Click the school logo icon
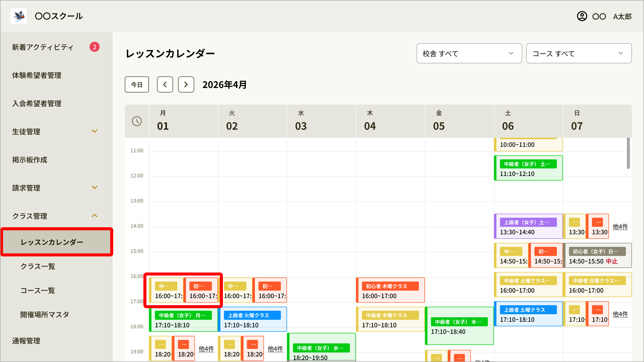This screenshot has width=644, height=362. 19,16
